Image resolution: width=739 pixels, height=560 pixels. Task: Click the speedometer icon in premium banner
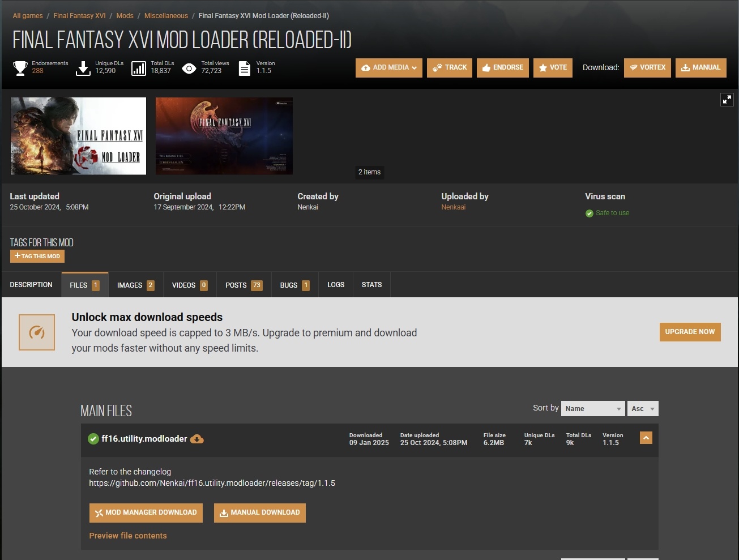pos(37,332)
